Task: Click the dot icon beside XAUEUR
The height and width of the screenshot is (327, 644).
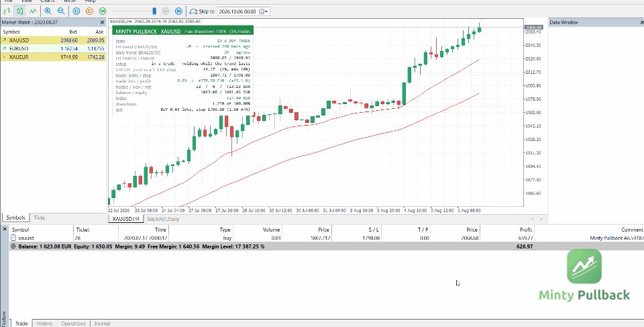Action: tap(4, 57)
